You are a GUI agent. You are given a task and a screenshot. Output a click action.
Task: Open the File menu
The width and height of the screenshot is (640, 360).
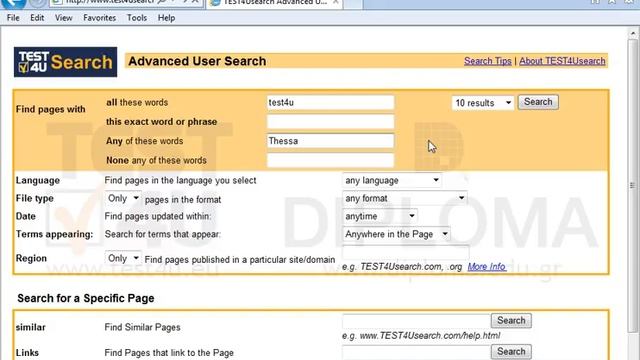pos(13,18)
